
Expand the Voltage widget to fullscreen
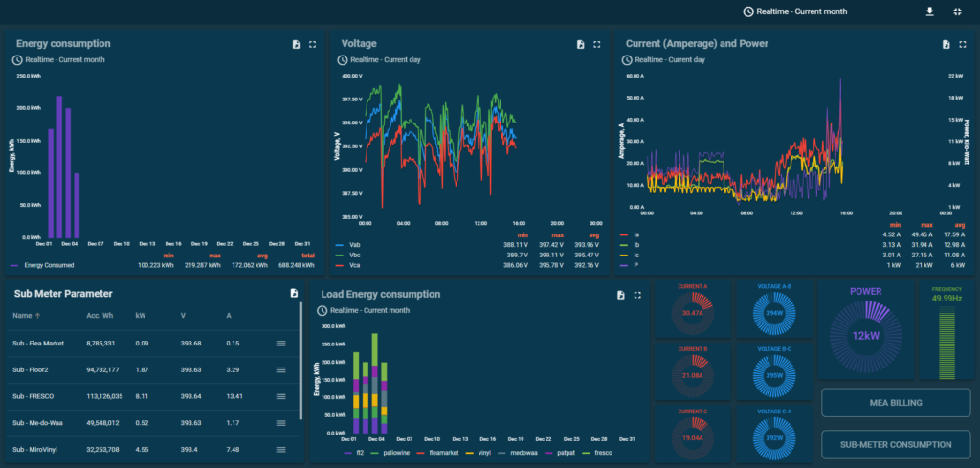[597, 44]
